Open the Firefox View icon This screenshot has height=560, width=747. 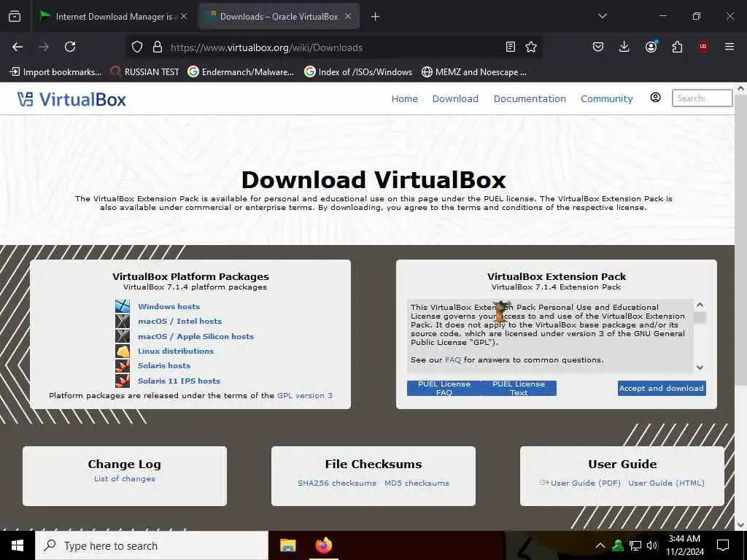(15, 16)
